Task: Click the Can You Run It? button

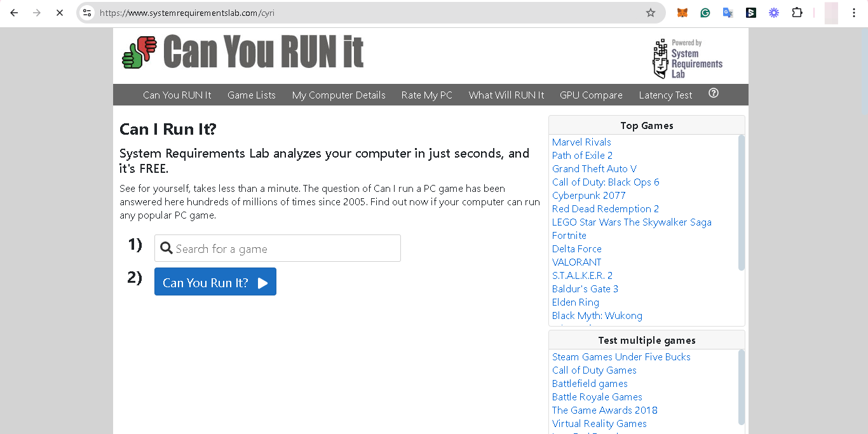Action: (x=215, y=281)
